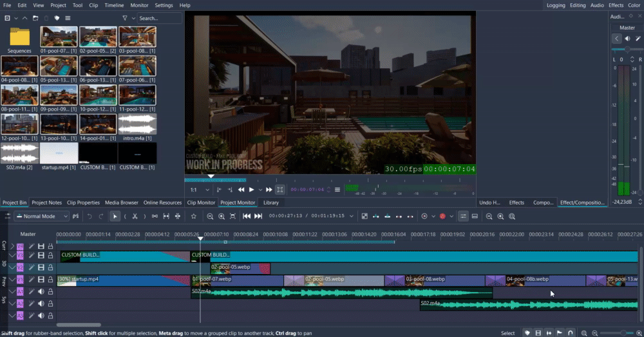Screen dimensions: 644x337
Task: Zoom in timeline with plus magnifier
Action: tap(222, 216)
